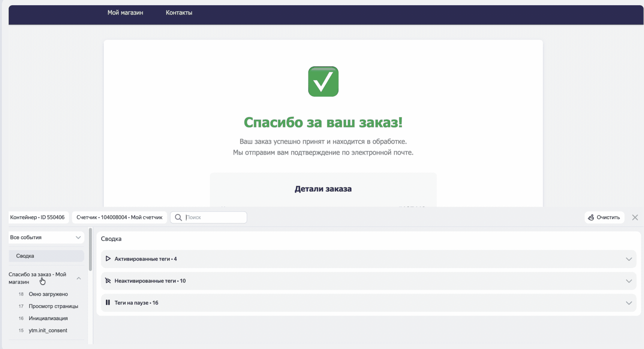Select event 17 Просмотр страницы

(53, 306)
